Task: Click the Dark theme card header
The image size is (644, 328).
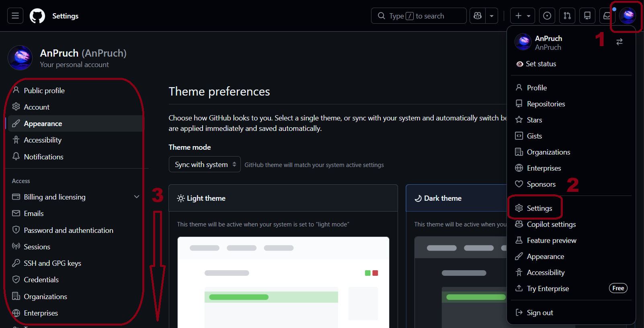Action: (x=456, y=198)
